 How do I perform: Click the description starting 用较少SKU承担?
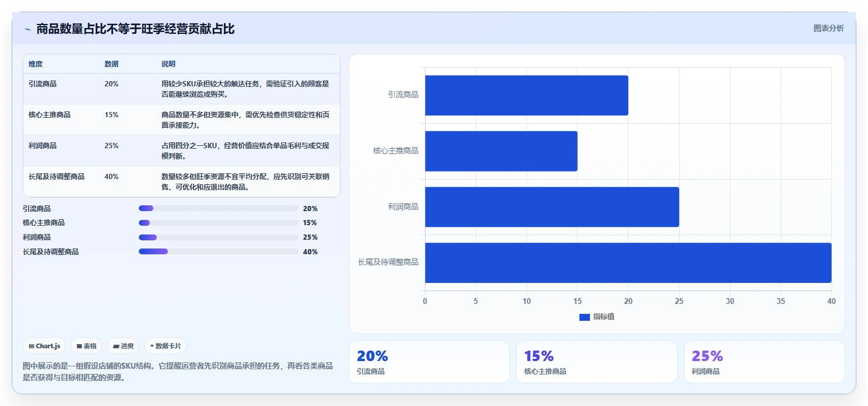(245, 89)
